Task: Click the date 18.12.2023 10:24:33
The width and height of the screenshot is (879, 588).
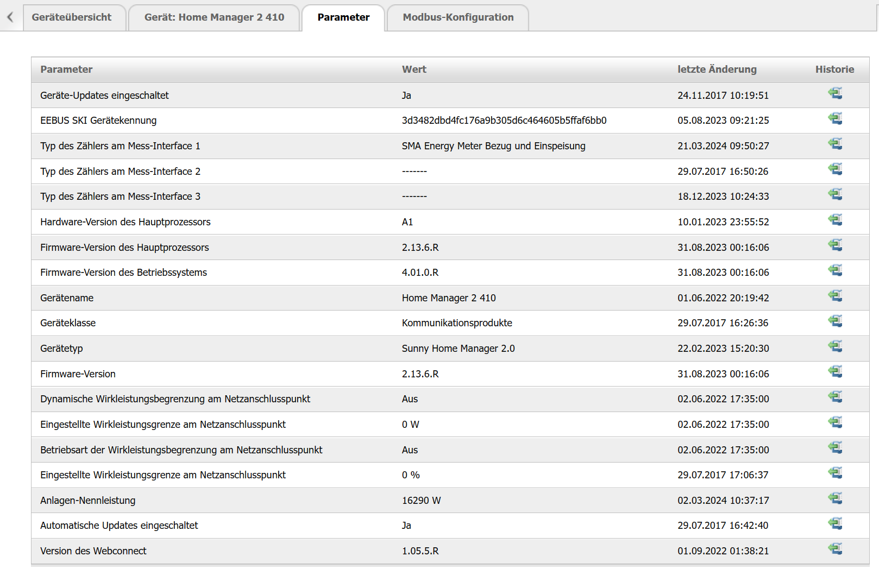Action: point(723,197)
